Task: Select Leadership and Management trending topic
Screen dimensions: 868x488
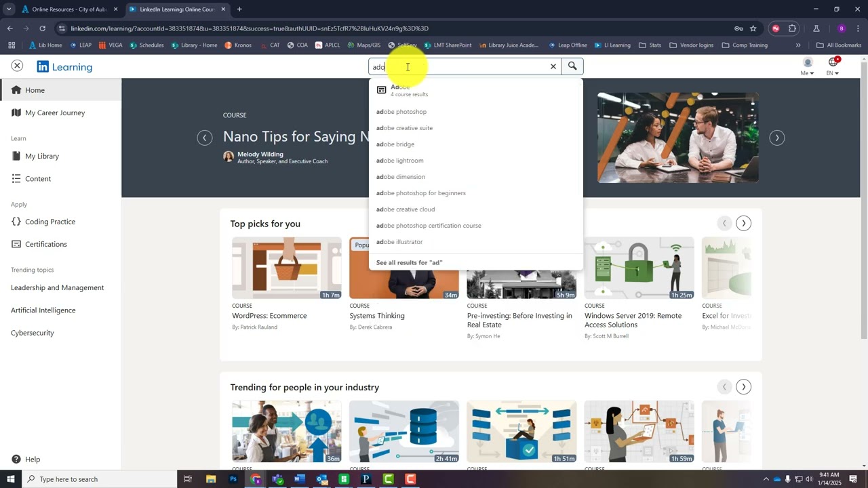Action: (58, 287)
